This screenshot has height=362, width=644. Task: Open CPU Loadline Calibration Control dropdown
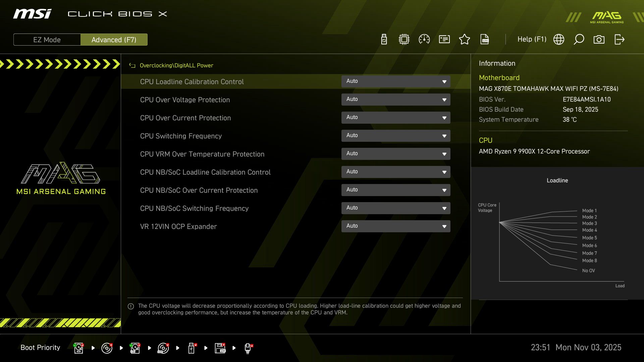point(396,81)
